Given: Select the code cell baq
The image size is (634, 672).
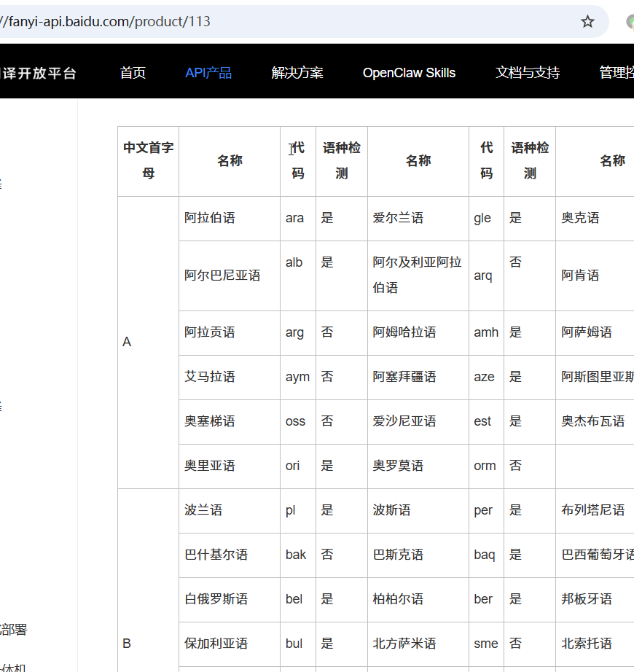Looking at the screenshot, I should tap(487, 555).
